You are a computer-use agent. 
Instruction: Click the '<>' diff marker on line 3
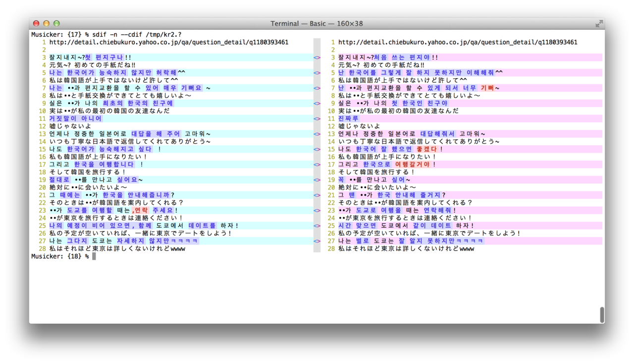pos(317,57)
